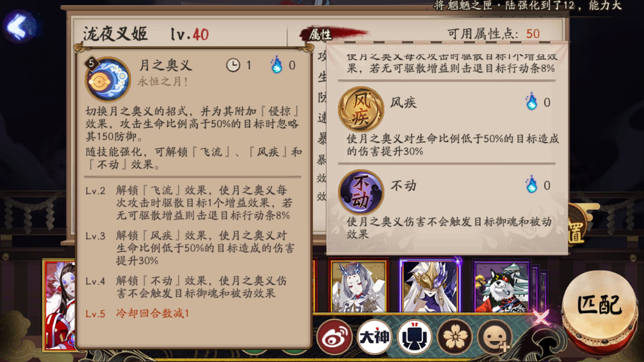The image size is (644, 362).
Task: Tap the sakura flower icon
Action: [455, 337]
